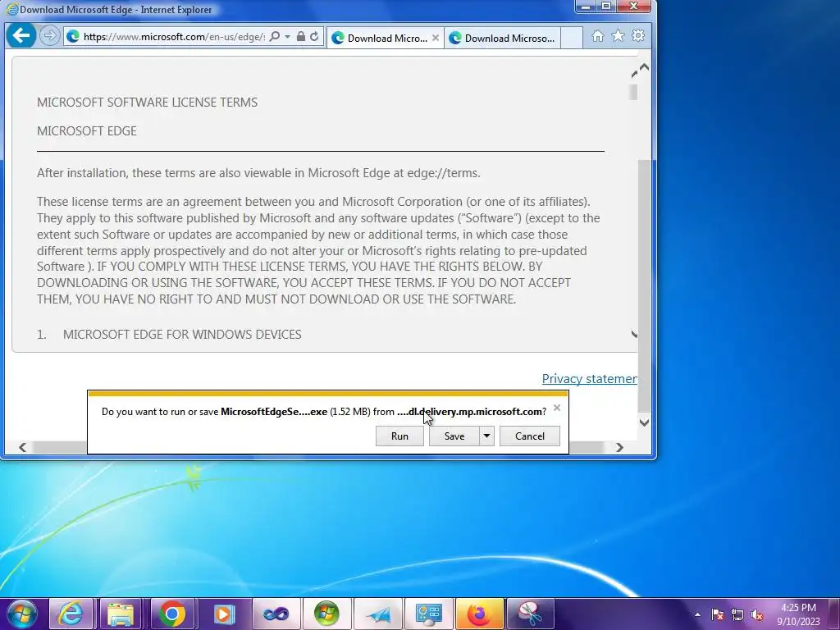Open the address bar autocomplete dropdown arrow
Image resolution: width=840 pixels, height=630 pixels.
coord(288,36)
